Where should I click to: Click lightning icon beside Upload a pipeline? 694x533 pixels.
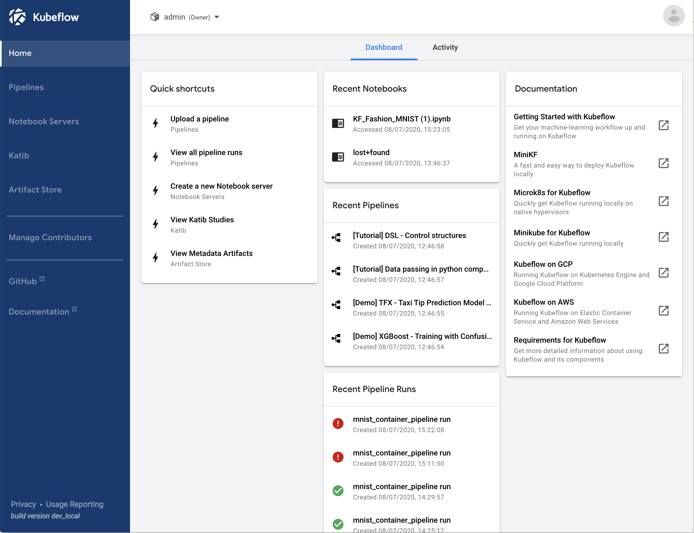click(155, 124)
